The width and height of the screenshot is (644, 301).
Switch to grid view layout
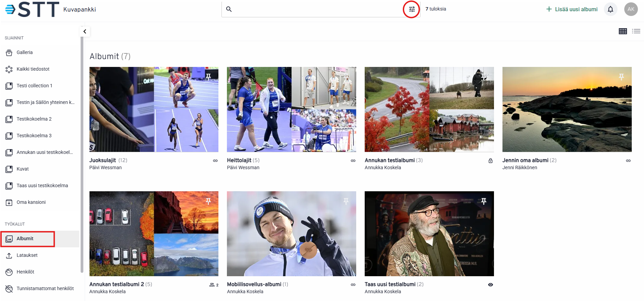coord(623,31)
